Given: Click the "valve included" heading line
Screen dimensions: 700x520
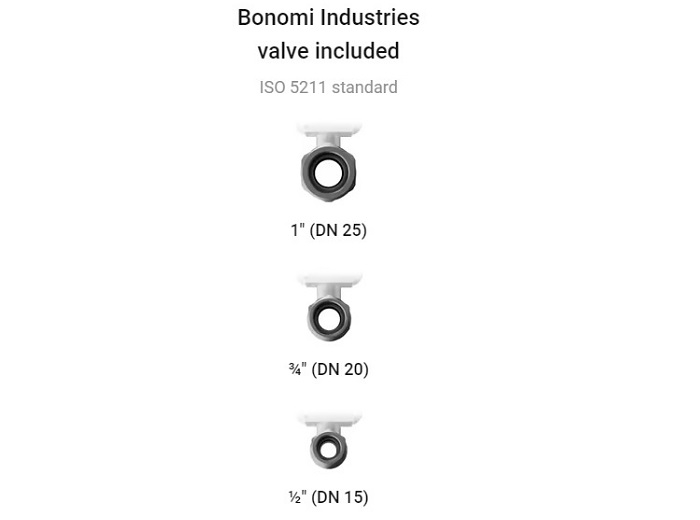Looking at the screenshot, I should [x=328, y=51].
